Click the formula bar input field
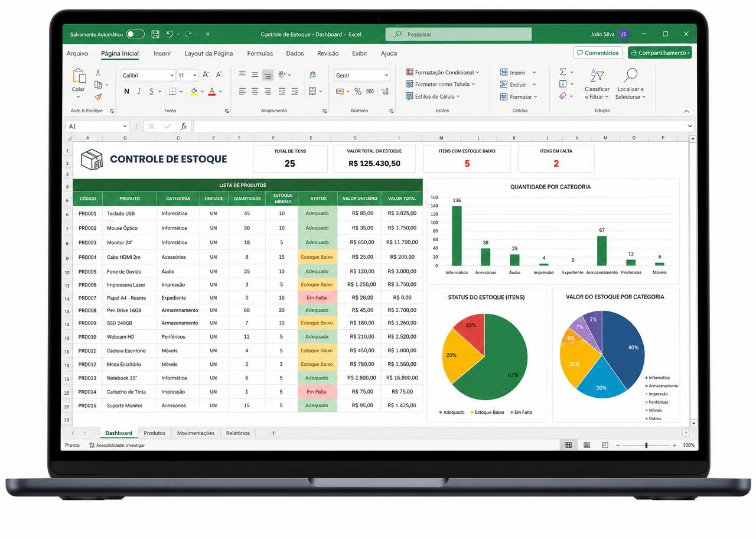 click(440, 126)
